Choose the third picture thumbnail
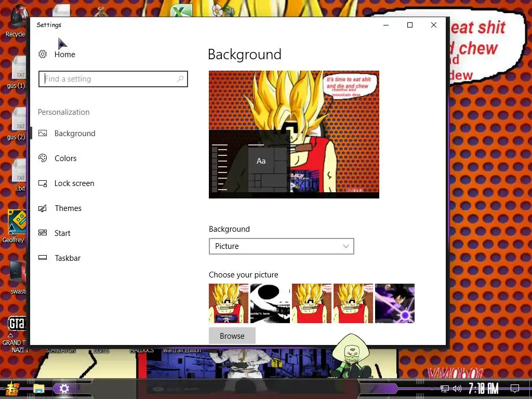 [312, 303]
